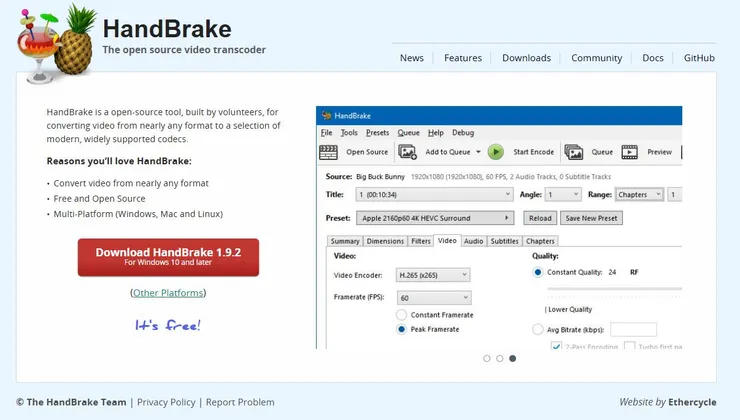Viewport: 740px width, 420px height.
Task: Switch to the Subtitles tab
Action: pos(505,241)
